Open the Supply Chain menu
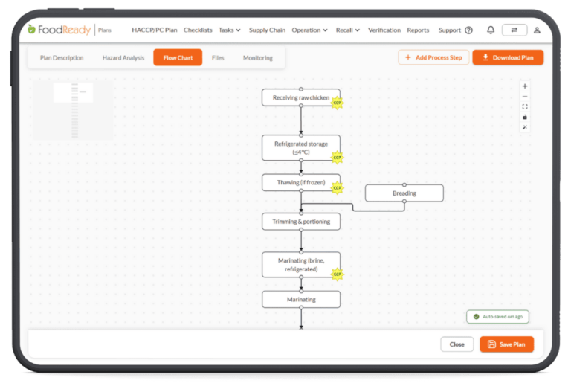Screen dimensions: 571x392 [x=267, y=30]
